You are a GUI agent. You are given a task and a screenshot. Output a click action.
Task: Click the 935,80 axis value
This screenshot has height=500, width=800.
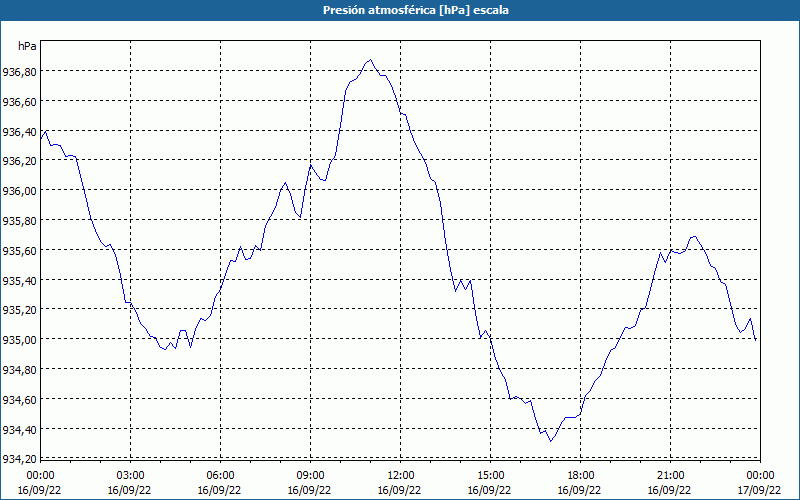[x=19, y=221]
